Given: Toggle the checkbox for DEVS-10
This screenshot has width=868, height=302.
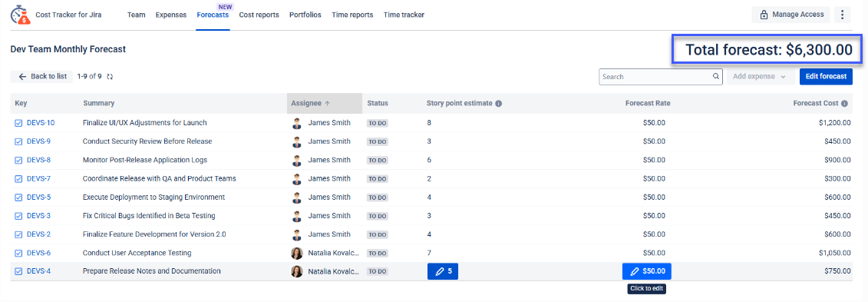Looking at the screenshot, I should click(x=18, y=123).
